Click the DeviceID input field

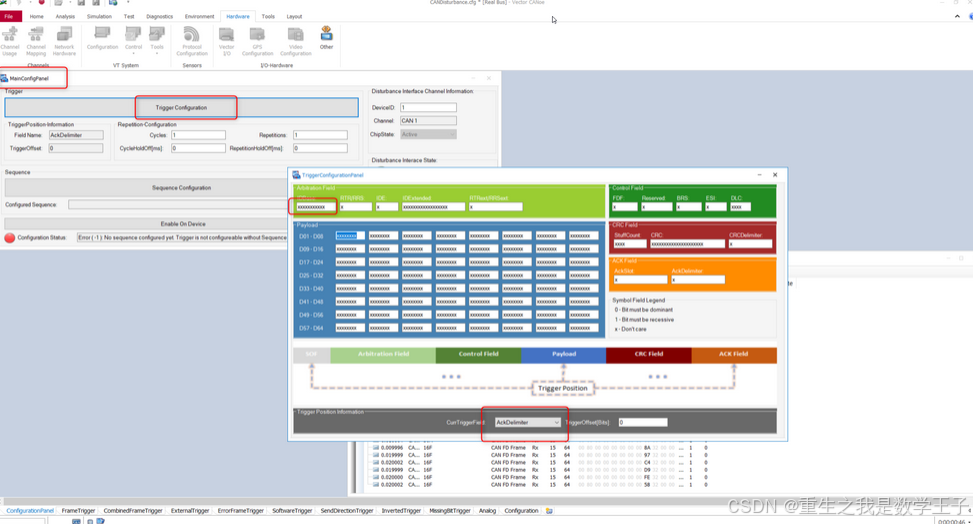[x=428, y=107]
